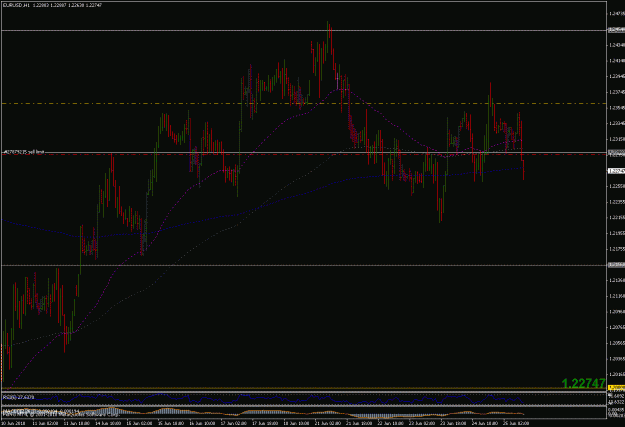Select the white horizontal line above the highest candle
625x427 pixels.
click(303, 30)
